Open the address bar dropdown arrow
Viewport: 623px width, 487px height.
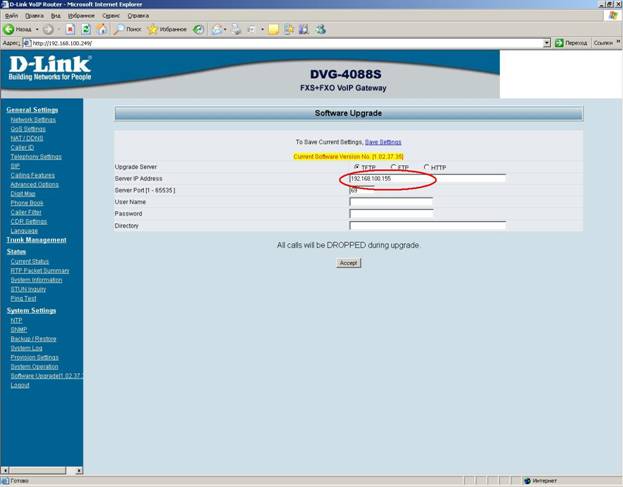coord(547,43)
